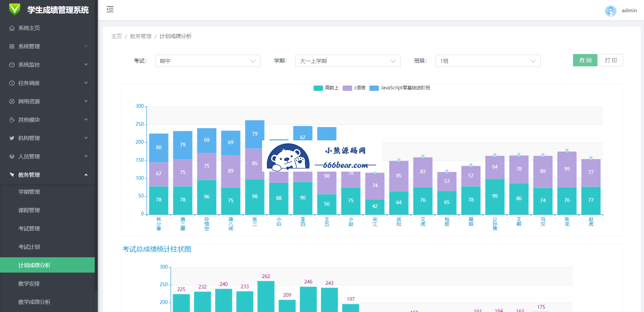Image resolution: width=644 pixels, height=312 pixels.
Task: Select the active 计划成绩分析 menu item
Action: (48, 265)
